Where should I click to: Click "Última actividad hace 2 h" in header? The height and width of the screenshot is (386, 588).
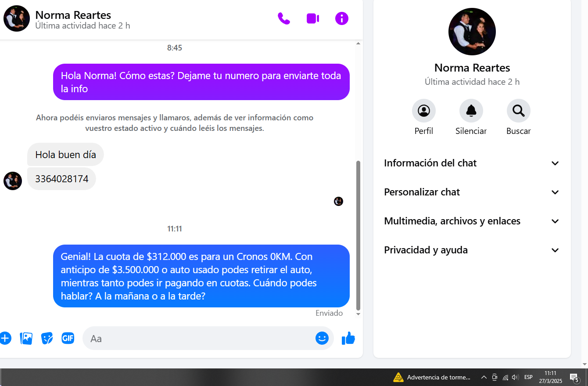pyautogui.click(x=82, y=25)
